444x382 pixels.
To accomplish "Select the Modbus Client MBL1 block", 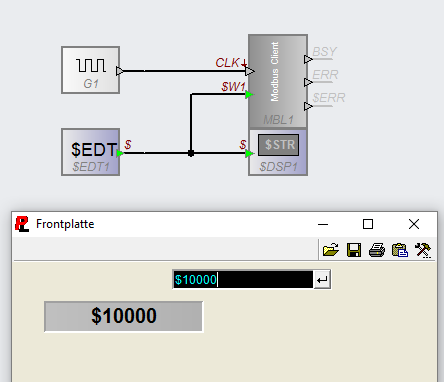I will click(x=278, y=81).
